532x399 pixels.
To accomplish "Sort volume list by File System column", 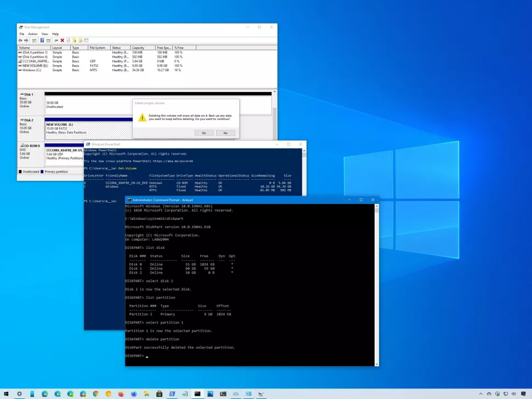I will pyautogui.click(x=98, y=48).
